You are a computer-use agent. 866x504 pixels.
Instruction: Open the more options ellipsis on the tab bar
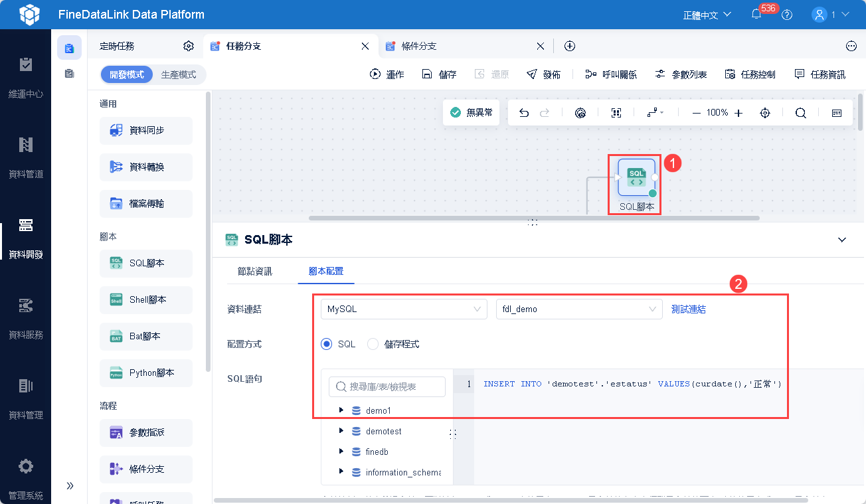pyautogui.click(x=851, y=46)
